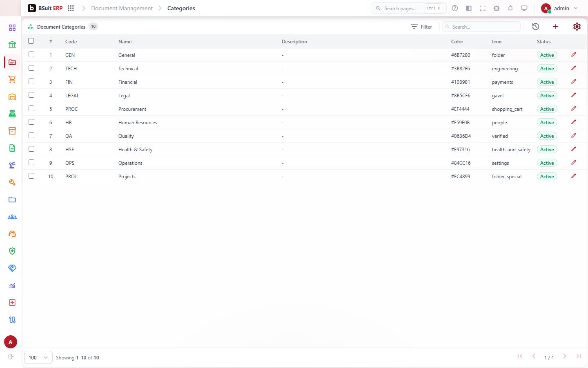Viewport: 588px width, 368px height.
Task: Sort by the Code column header
Action: 71,41
